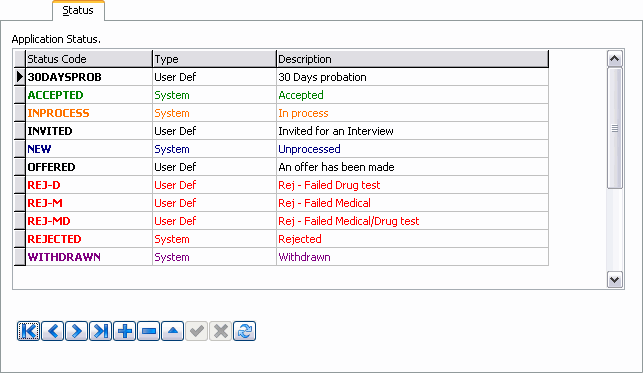Select the INPROCESS status code cell
The image size is (643, 373).
pos(89,113)
